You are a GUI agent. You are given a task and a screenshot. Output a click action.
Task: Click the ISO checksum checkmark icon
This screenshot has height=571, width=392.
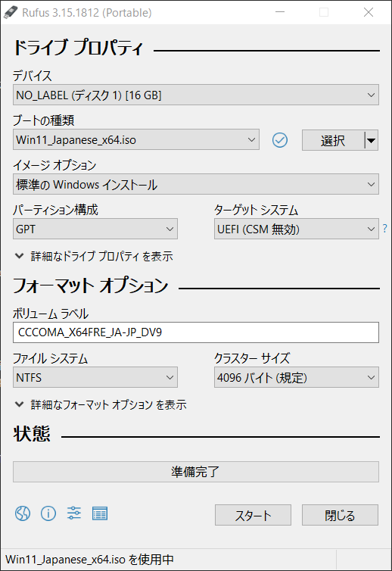coord(279,140)
